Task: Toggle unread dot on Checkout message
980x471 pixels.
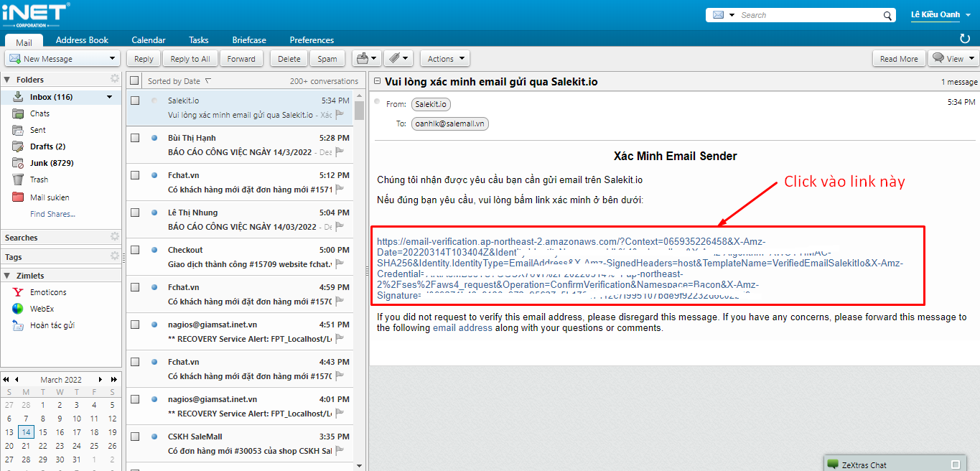Action: [154, 250]
